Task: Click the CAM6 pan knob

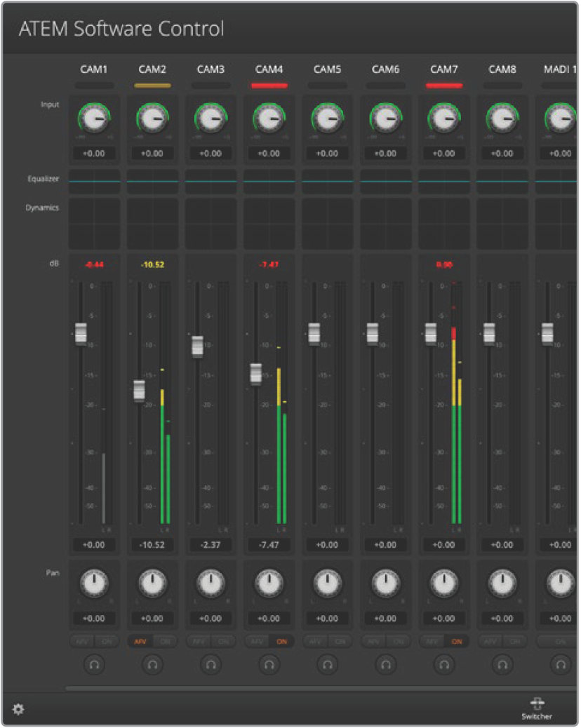Action: pos(385,582)
